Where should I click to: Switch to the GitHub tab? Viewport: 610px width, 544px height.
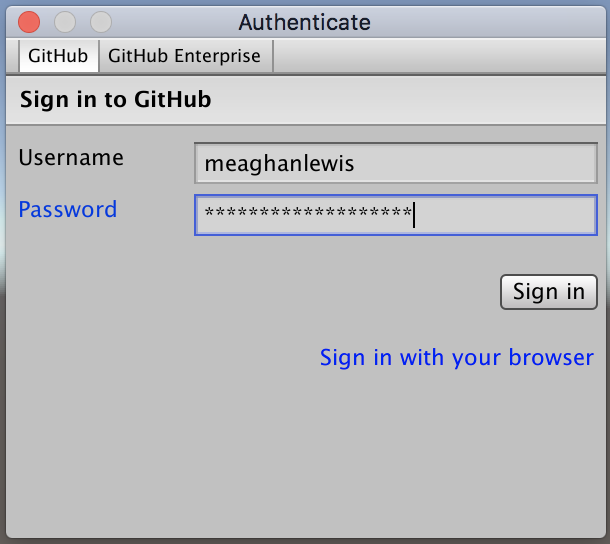(58, 56)
